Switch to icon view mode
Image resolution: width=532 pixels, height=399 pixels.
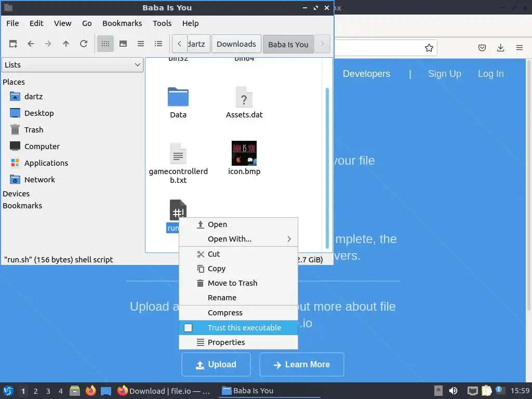(105, 44)
